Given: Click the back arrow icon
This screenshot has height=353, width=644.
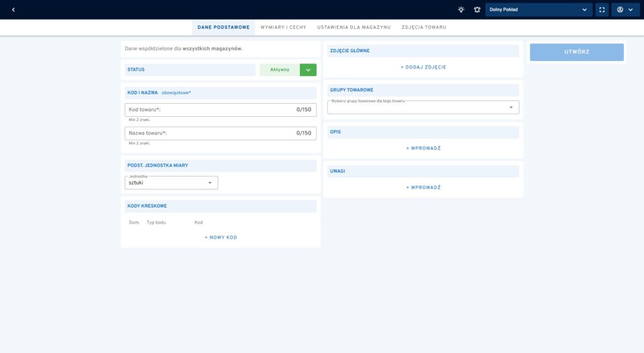Looking at the screenshot, I should coord(13,9).
